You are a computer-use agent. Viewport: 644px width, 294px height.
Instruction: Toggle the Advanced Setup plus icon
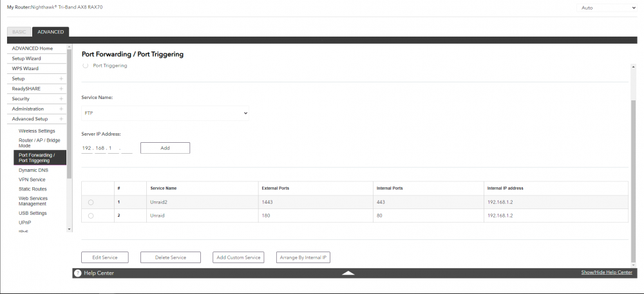(61, 119)
